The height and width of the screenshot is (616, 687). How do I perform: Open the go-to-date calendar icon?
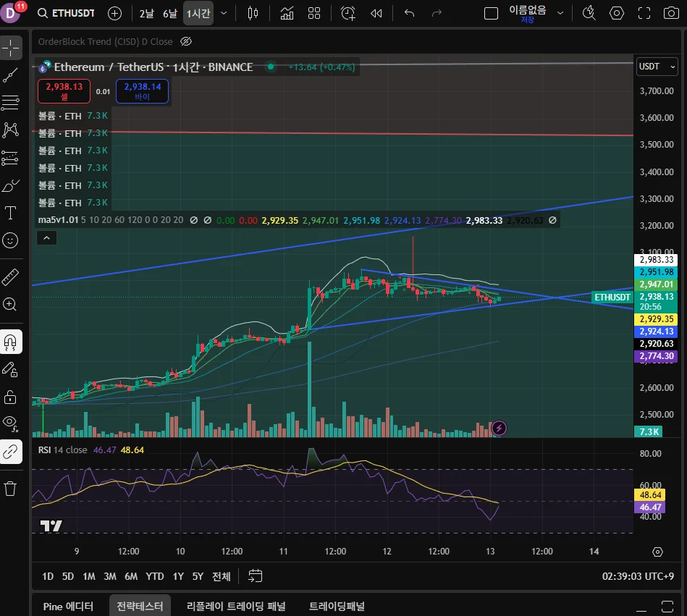click(255, 576)
